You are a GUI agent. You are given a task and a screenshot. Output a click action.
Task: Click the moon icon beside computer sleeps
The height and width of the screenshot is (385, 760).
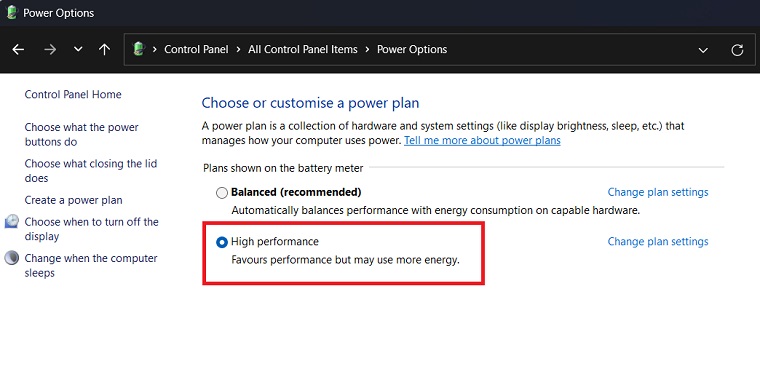(x=12, y=257)
